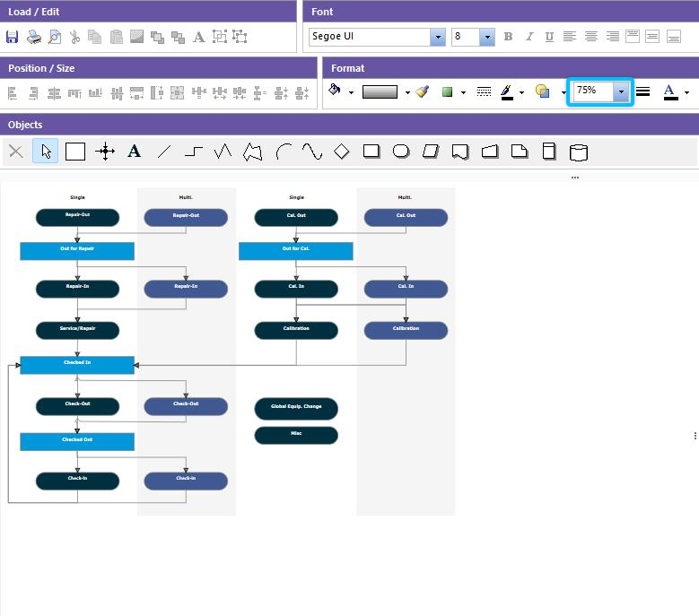Viewport: 699px width, 616px height.
Task: Choose the Sine curve drawing tool
Action: (312, 152)
